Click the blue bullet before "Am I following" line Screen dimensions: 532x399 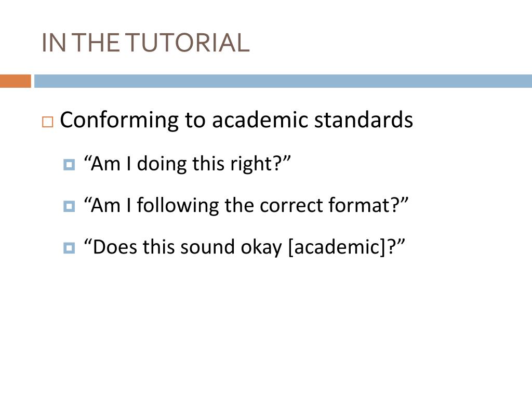[69, 206]
